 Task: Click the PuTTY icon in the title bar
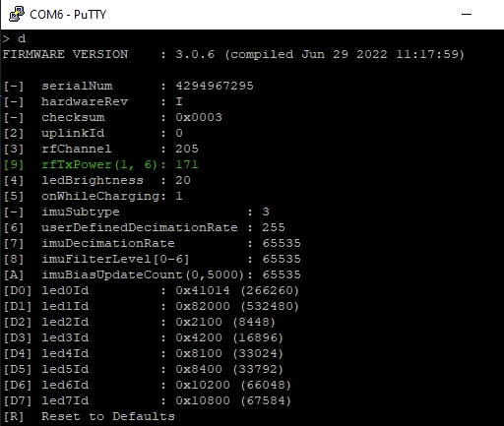coord(17,15)
